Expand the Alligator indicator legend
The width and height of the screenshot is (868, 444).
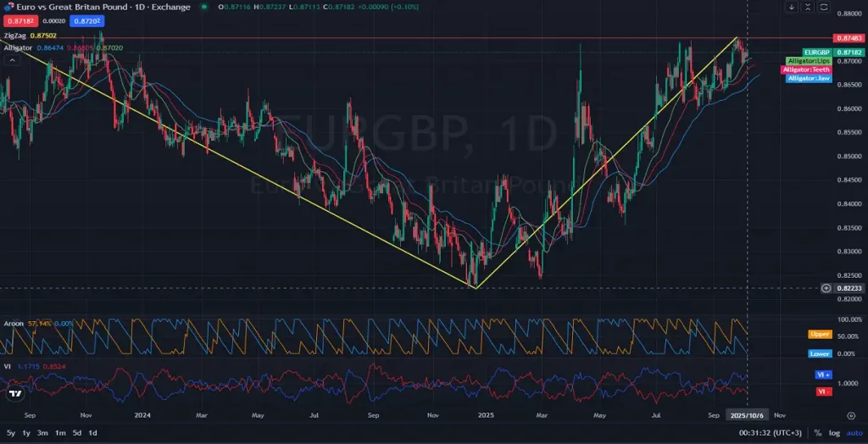[18, 48]
